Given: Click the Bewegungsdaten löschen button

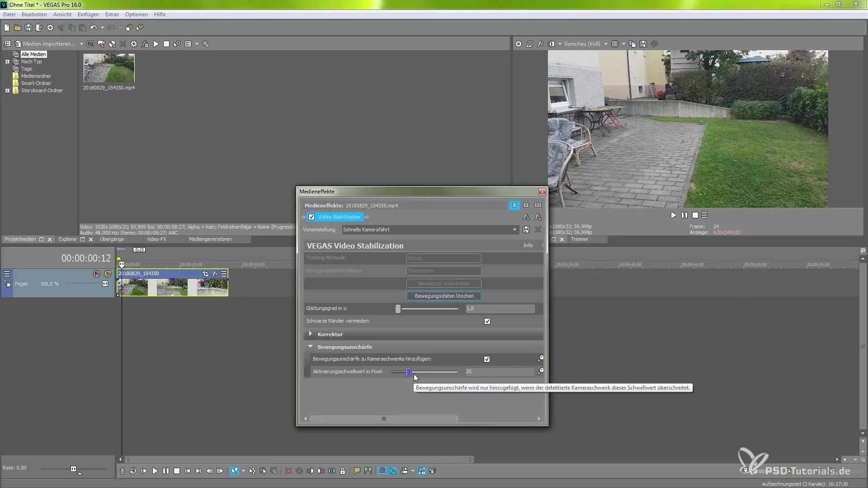Looking at the screenshot, I should click(444, 296).
